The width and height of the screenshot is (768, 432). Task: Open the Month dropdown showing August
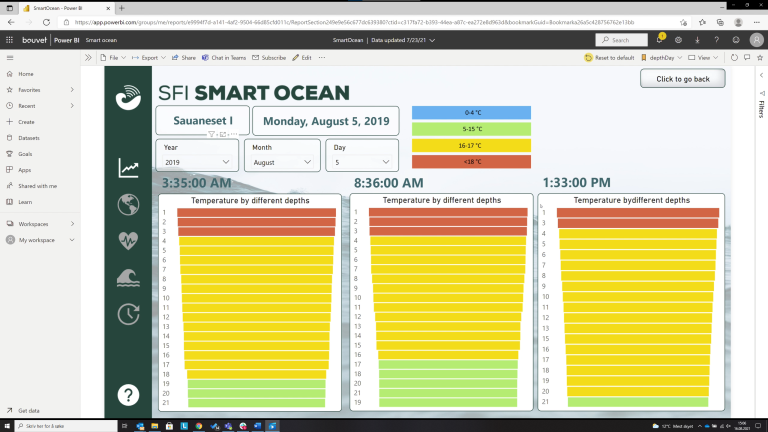click(x=282, y=162)
